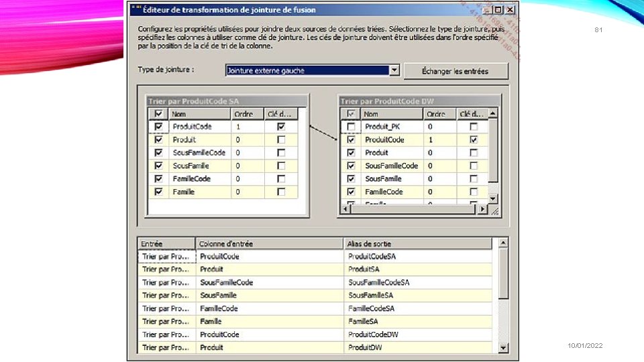Enable join key checkbox for SA Famille

tap(281, 192)
